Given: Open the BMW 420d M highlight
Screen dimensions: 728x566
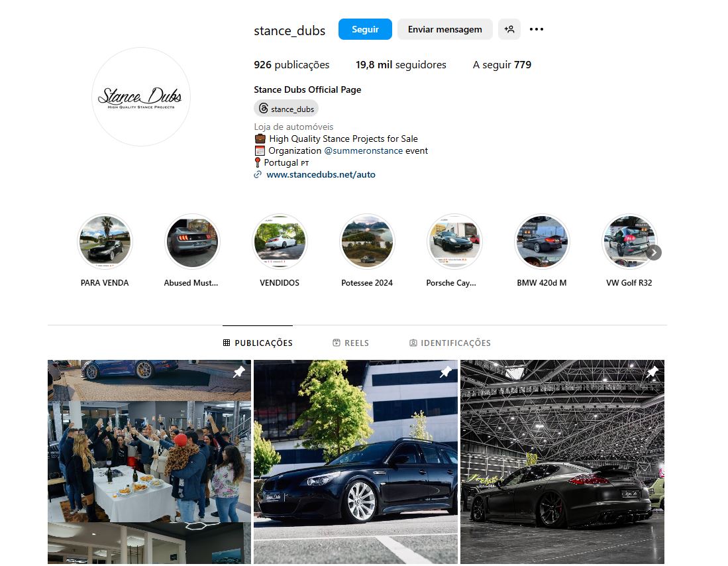Looking at the screenshot, I should click(x=542, y=242).
